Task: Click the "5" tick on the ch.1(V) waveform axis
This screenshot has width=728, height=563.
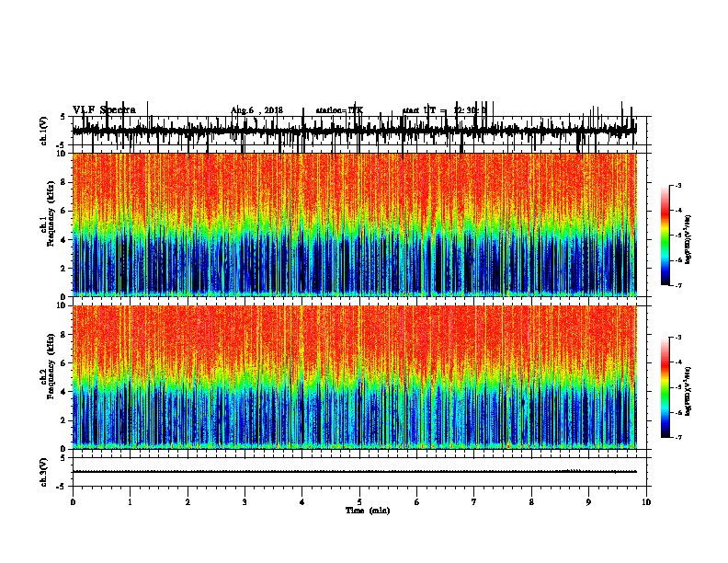Action: (x=63, y=117)
